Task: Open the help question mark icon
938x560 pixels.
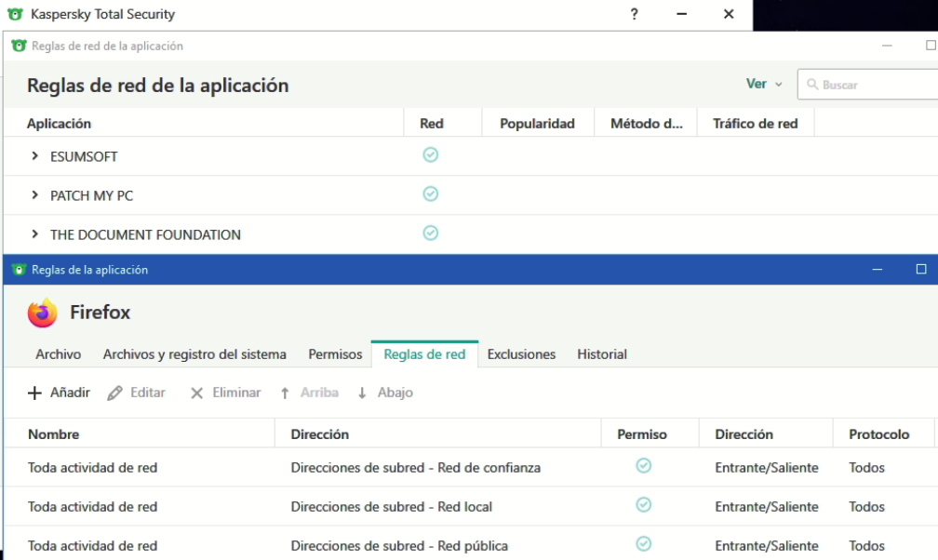Action: [x=634, y=14]
